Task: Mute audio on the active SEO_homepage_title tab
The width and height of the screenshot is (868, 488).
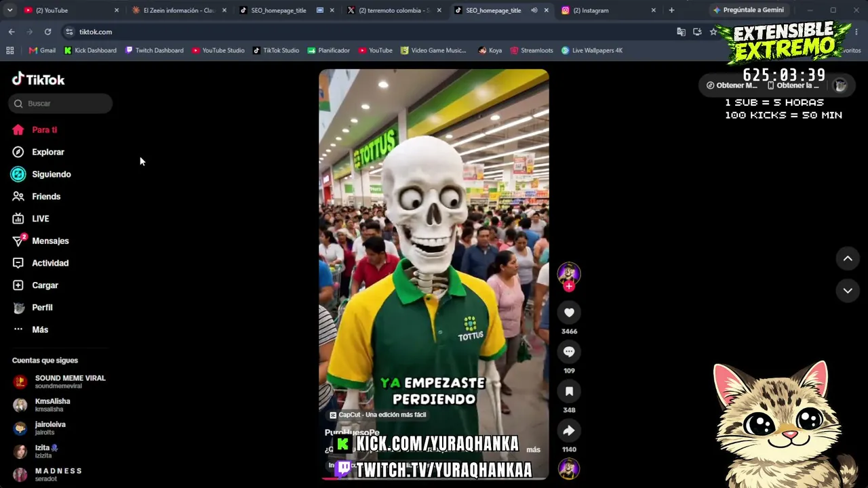Action: tap(534, 10)
